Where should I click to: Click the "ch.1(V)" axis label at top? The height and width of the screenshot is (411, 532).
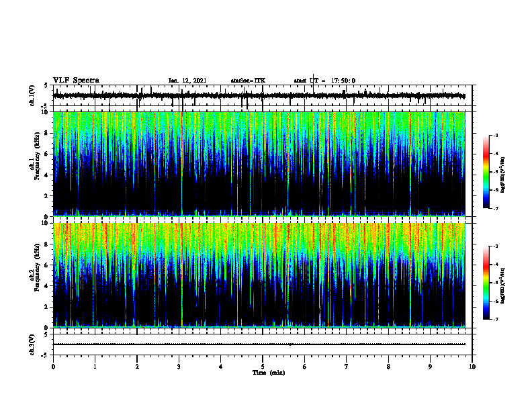click(32, 95)
